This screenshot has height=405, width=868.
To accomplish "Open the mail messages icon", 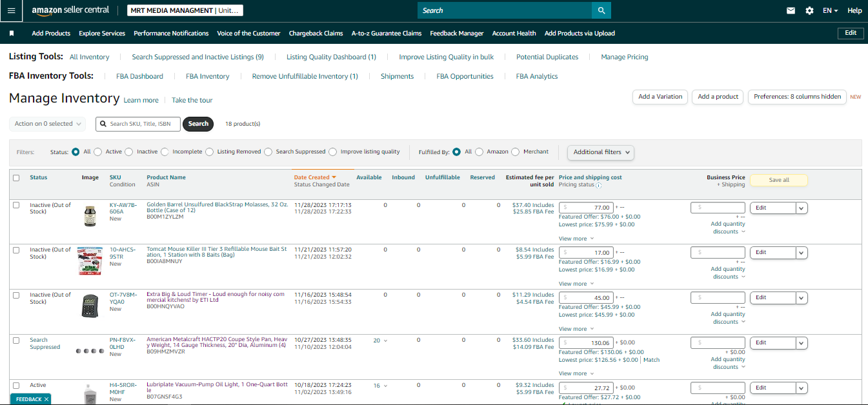I will coord(791,11).
